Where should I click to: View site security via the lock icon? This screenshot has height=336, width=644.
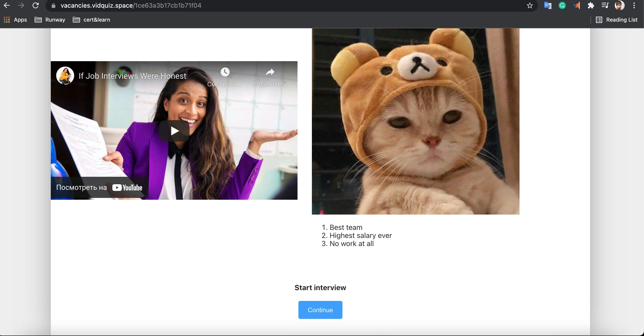pyautogui.click(x=53, y=5)
